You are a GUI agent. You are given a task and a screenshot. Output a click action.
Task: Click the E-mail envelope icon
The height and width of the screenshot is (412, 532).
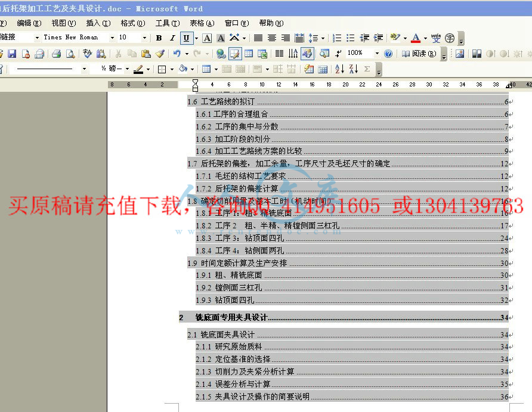40,54
